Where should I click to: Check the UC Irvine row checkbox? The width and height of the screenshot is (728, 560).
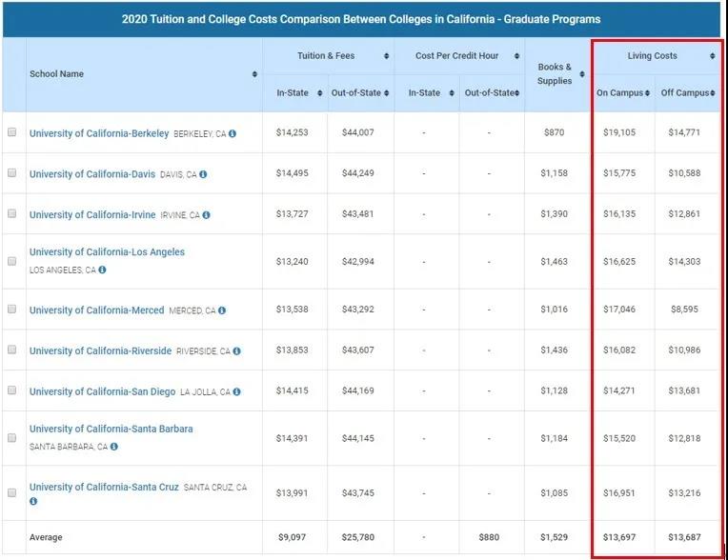point(12,213)
